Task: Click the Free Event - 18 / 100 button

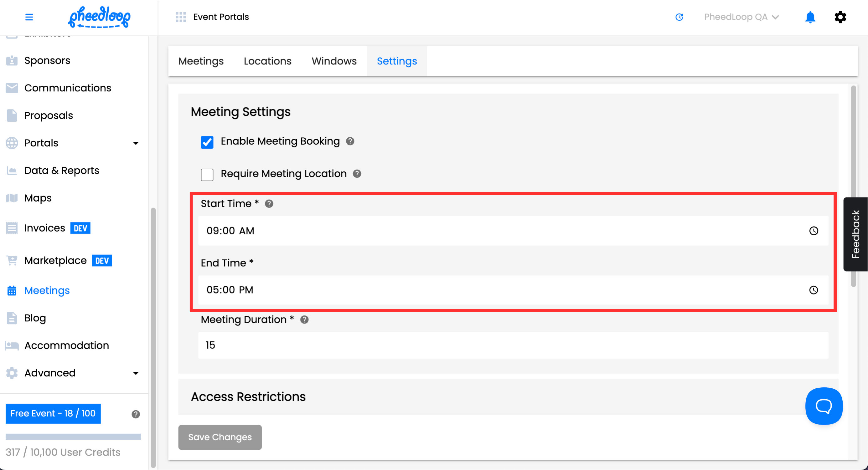Action: pos(53,413)
